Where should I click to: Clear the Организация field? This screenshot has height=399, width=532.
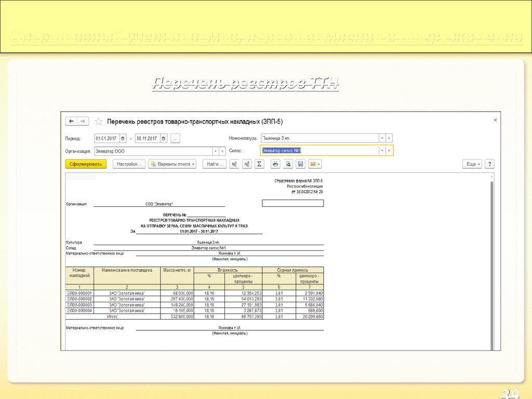pos(222,151)
